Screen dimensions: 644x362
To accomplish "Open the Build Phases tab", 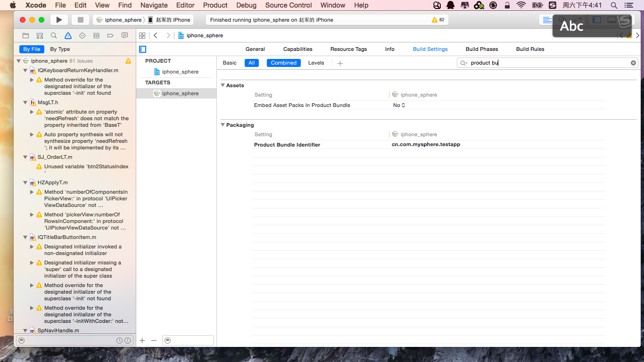I will point(482,49).
